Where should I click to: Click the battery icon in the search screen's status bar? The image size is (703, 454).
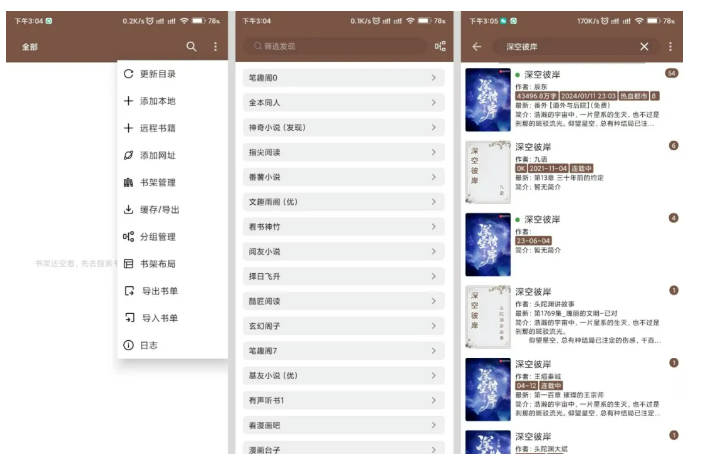(653, 21)
